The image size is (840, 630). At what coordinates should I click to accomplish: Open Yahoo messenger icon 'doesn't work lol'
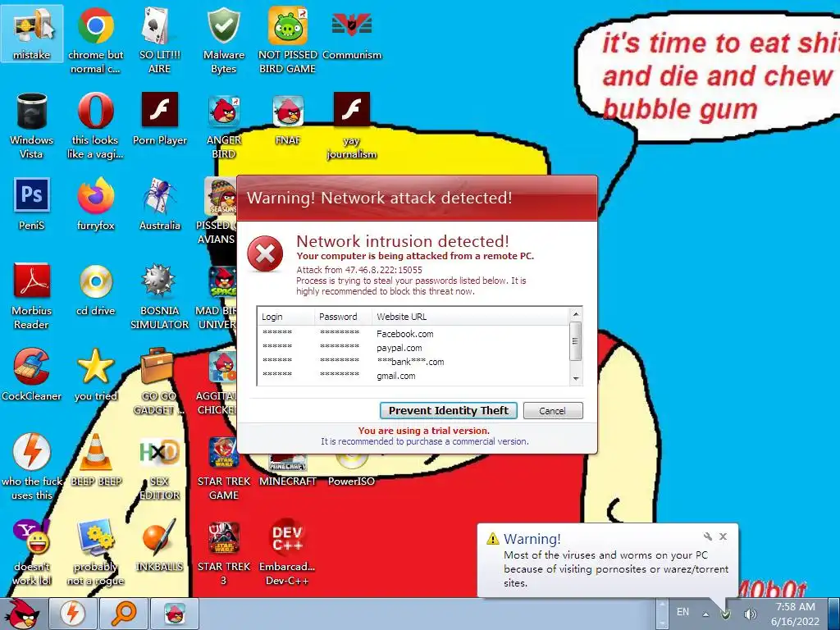click(x=32, y=552)
